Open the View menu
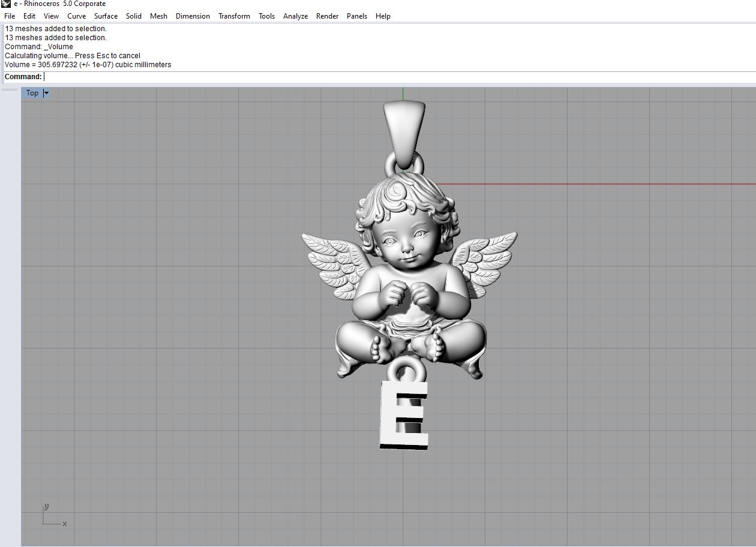This screenshot has width=756, height=547. pos(52,16)
